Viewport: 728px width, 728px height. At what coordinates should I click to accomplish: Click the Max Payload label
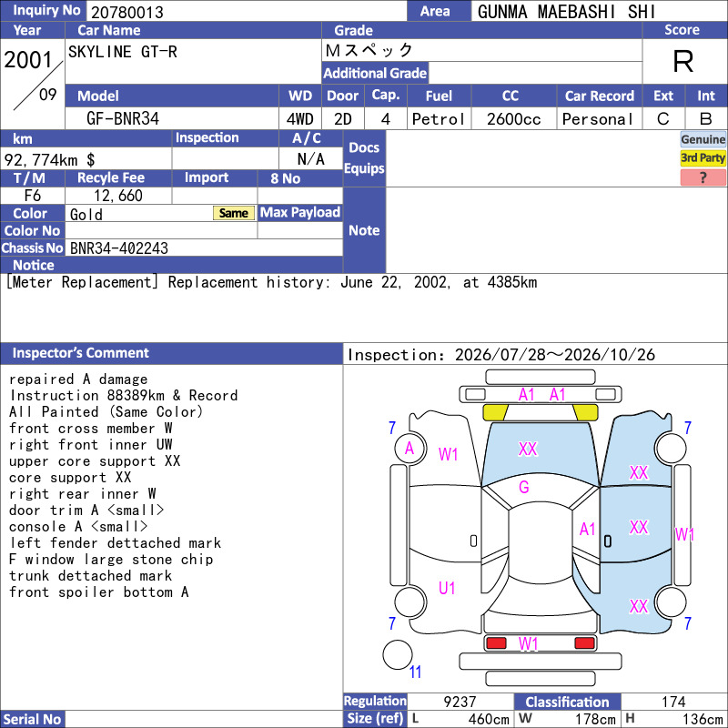point(300,213)
